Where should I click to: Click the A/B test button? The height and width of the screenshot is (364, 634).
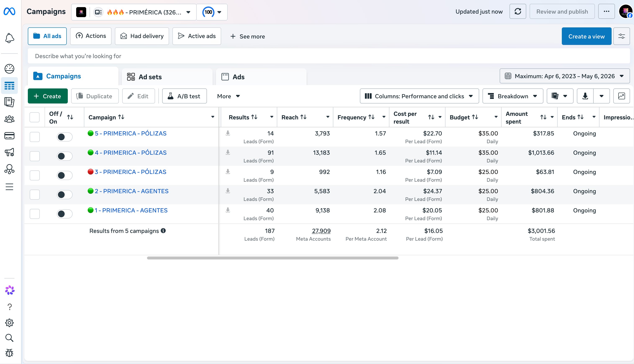184,96
